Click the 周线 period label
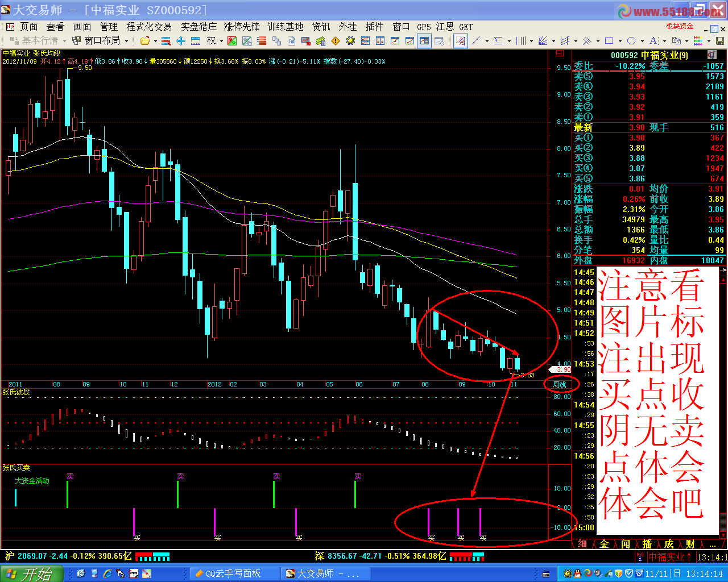The height and width of the screenshot is (582, 728). pos(560,385)
